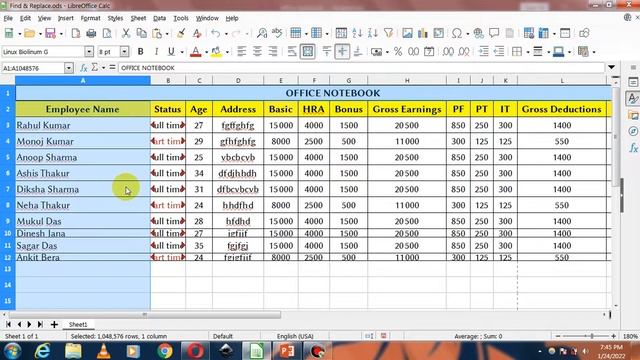Click the Format as Date icon

tap(429, 52)
